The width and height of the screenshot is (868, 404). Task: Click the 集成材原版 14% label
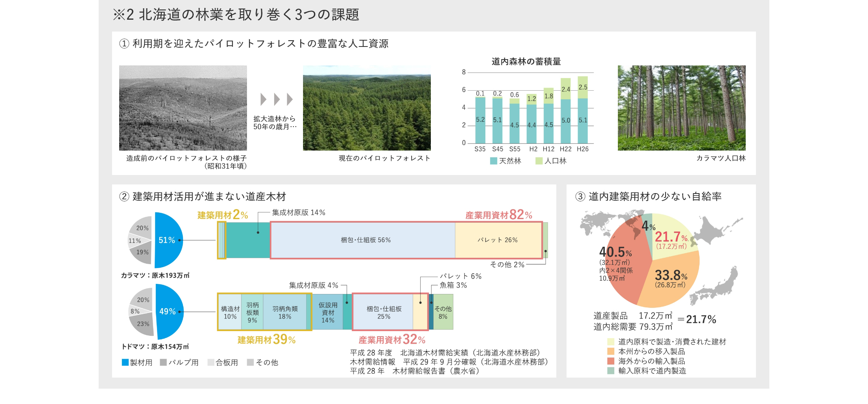[299, 213]
